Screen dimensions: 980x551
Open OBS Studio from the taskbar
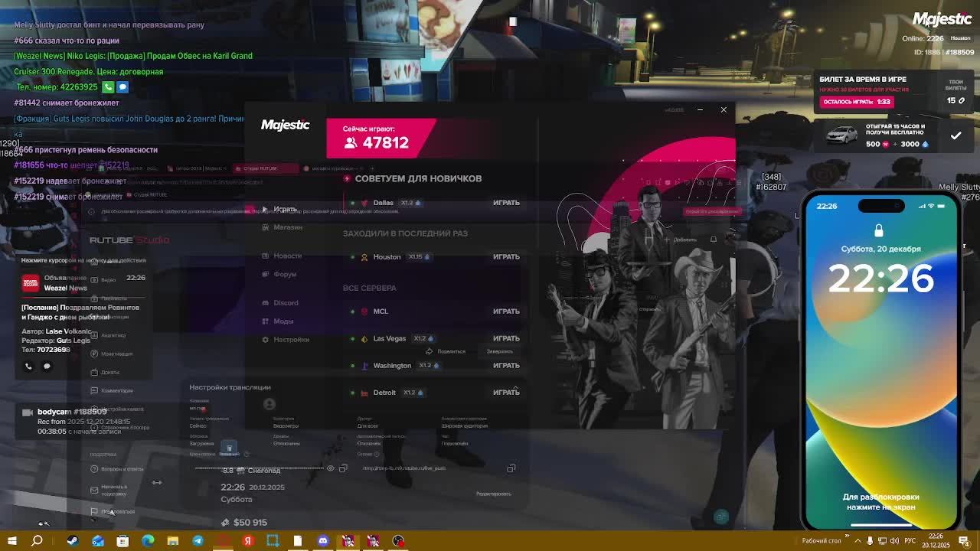tap(398, 541)
